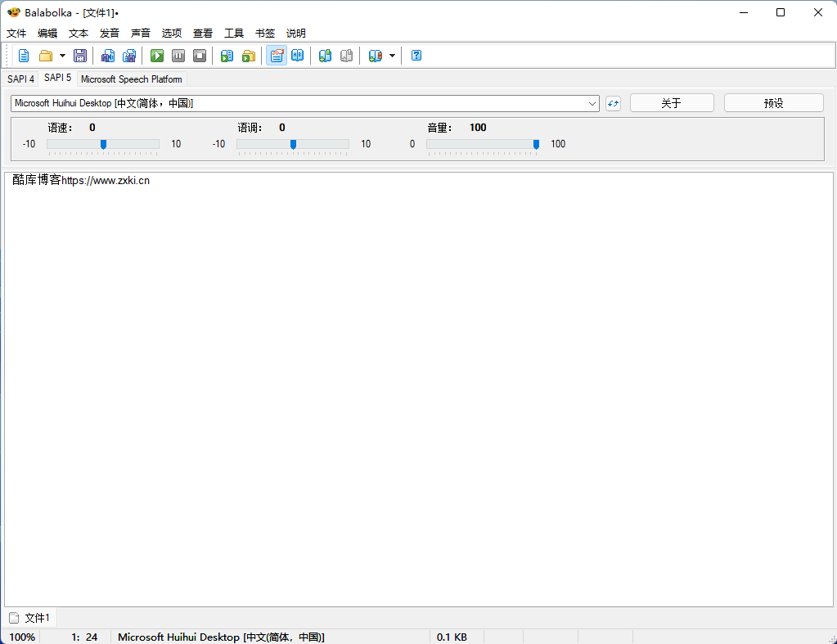Toggle the highlighted clipboard-watch toolbar button

pos(277,56)
